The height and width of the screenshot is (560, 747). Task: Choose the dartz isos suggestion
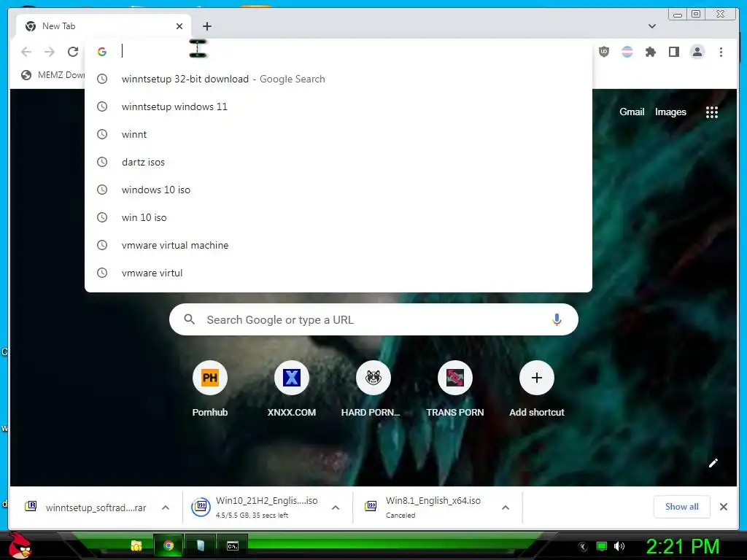338,162
